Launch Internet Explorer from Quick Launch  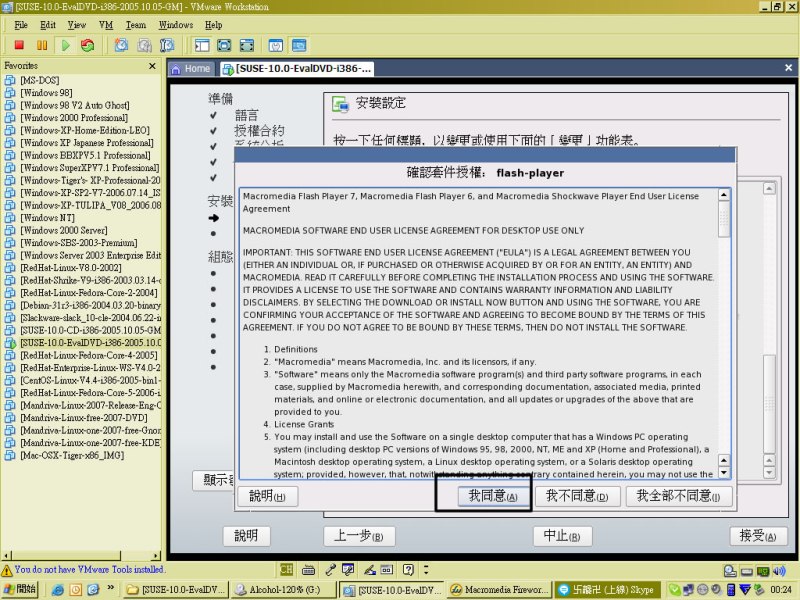pos(58,590)
